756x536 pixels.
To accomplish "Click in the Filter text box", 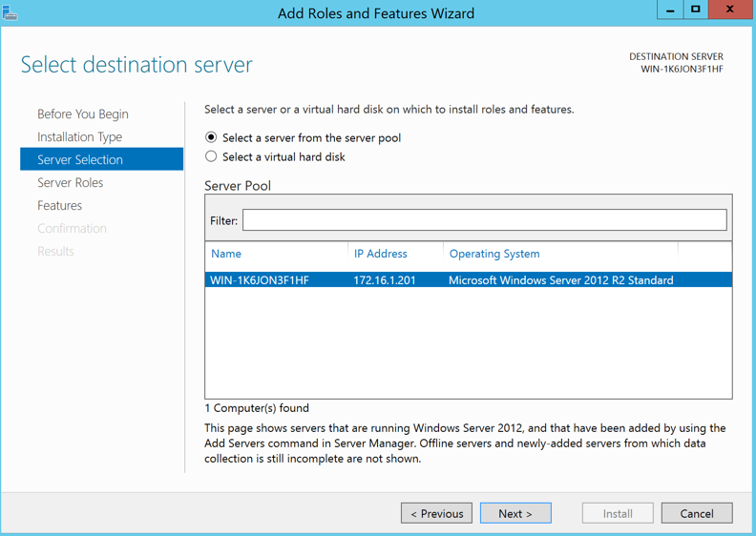I will (484, 220).
